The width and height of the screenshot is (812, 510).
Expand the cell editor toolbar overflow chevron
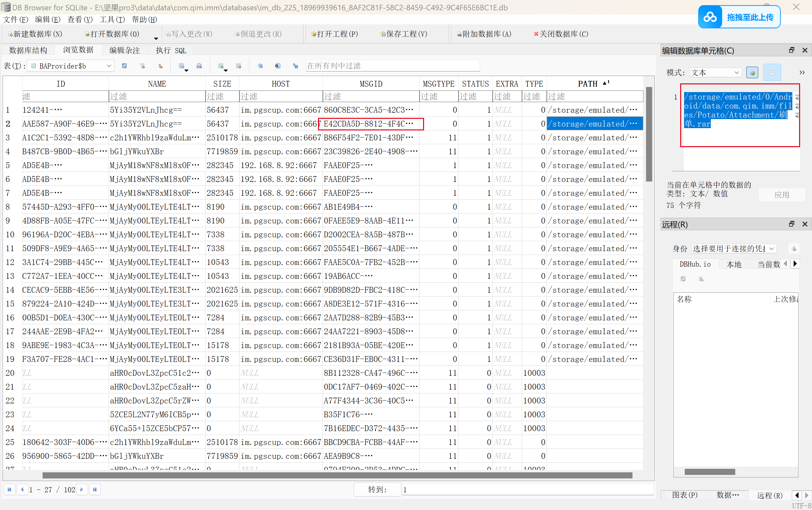tap(802, 72)
